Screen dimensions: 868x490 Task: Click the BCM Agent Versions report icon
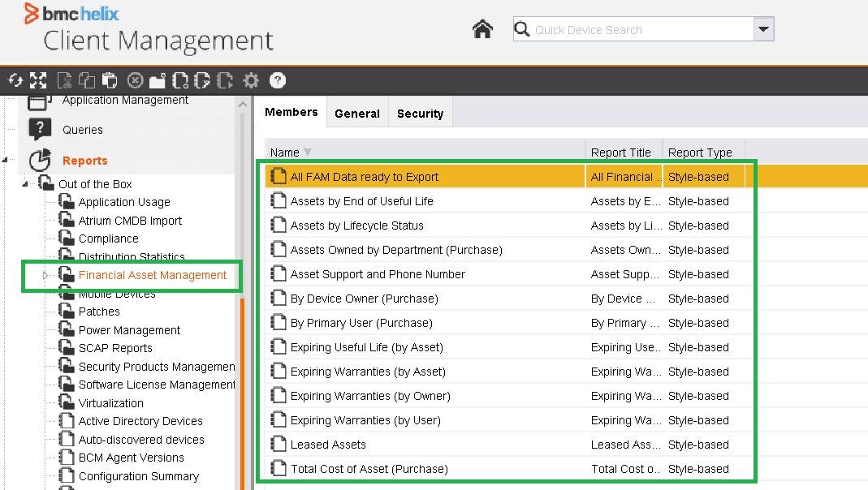pos(67,458)
